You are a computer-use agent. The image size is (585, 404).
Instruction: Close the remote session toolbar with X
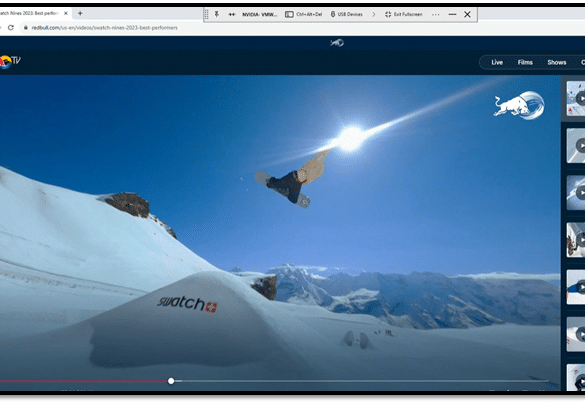click(x=467, y=14)
